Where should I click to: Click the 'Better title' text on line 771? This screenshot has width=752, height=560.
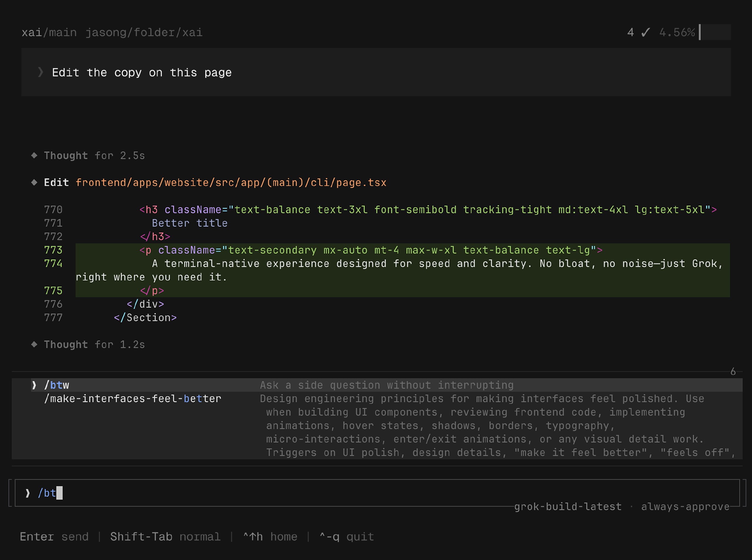pyautogui.click(x=189, y=223)
